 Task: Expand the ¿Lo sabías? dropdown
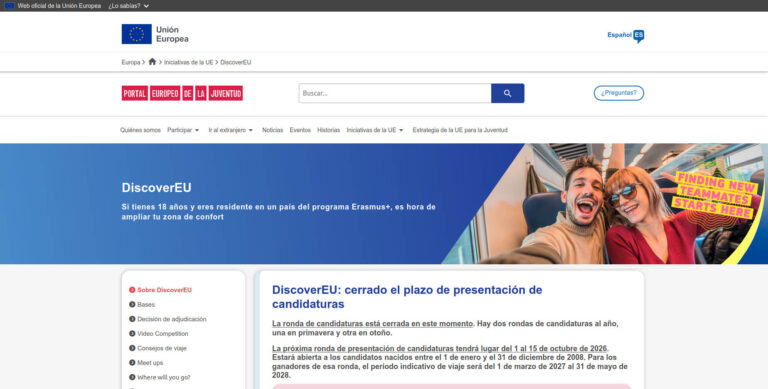(x=129, y=6)
